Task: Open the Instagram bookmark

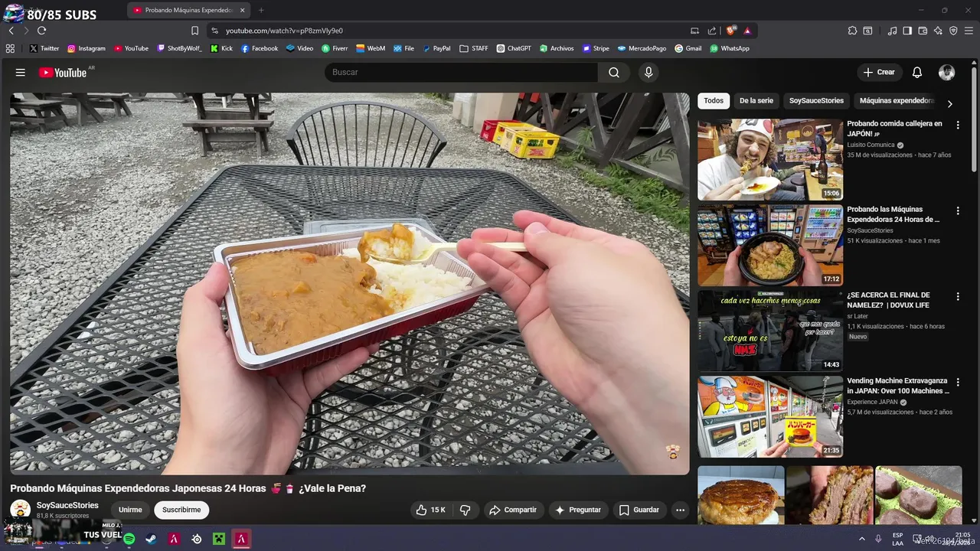Action: pyautogui.click(x=86, y=48)
